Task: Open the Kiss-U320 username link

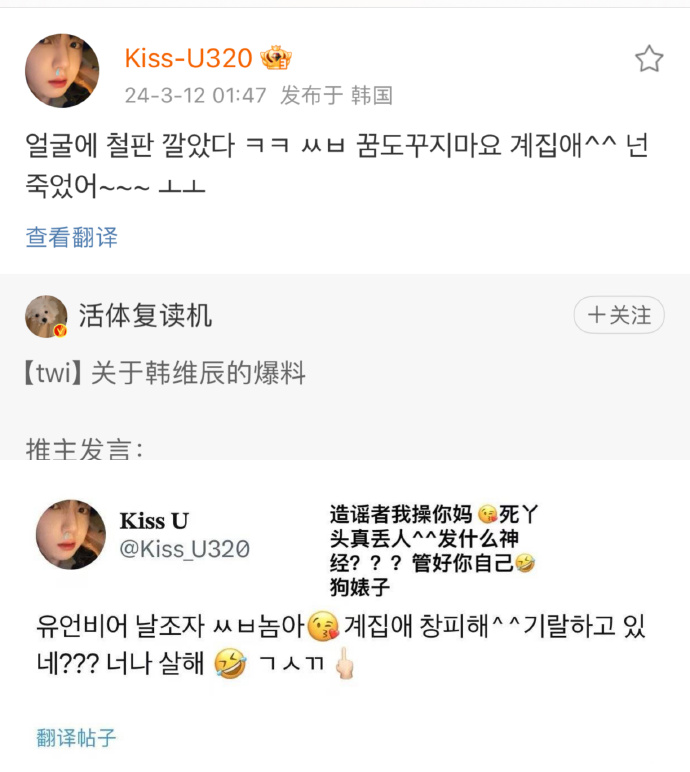Action: click(x=188, y=58)
